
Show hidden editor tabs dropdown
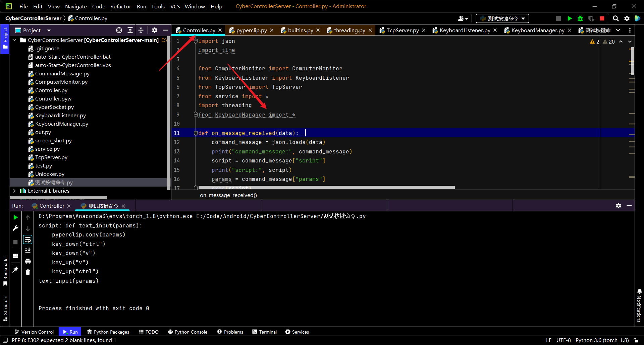[618, 30]
